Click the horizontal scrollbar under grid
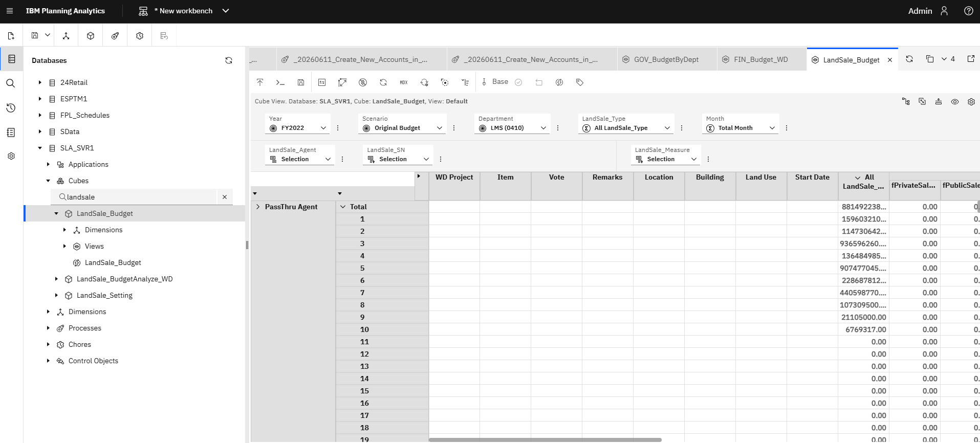The width and height of the screenshot is (980, 443). [545, 439]
